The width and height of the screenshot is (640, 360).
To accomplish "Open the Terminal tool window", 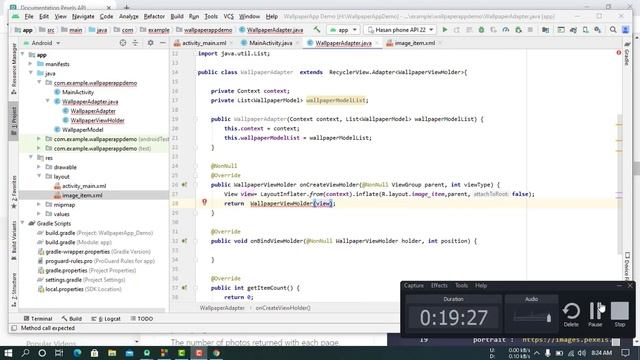I will pyautogui.click(x=38, y=319).
